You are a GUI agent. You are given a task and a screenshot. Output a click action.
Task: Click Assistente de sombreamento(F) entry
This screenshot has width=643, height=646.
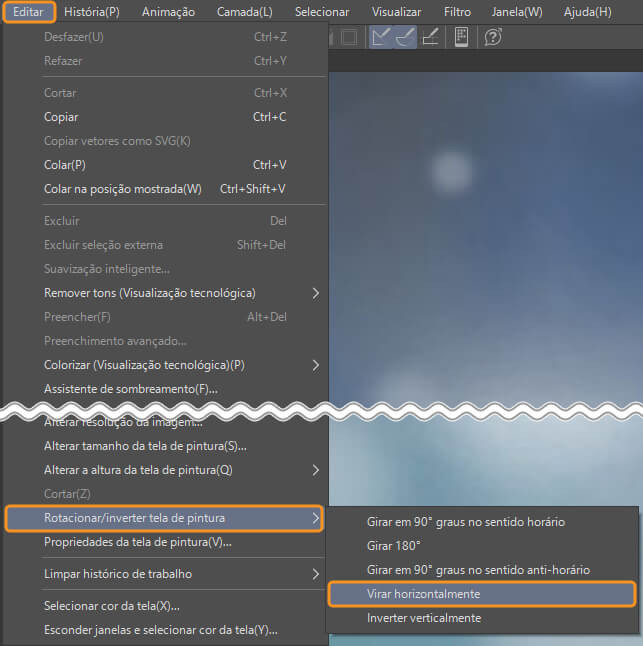point(131,389)
